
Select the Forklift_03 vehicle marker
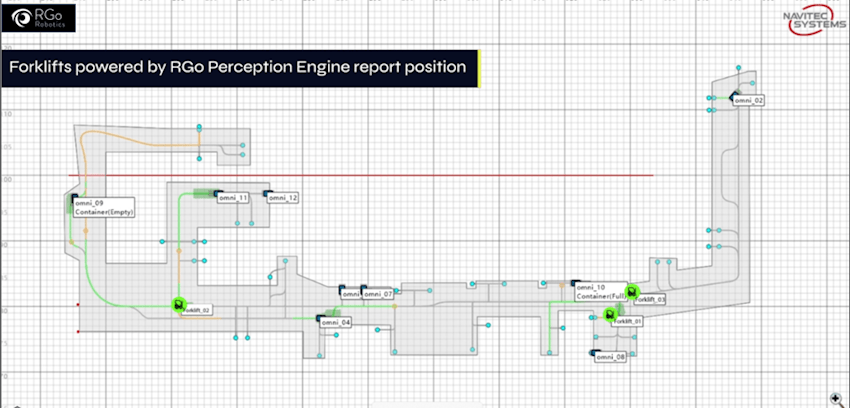click(x=632, y=291)
